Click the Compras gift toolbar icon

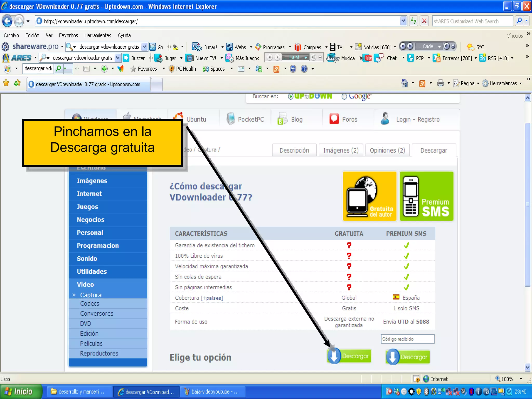[x=298, y=47]
